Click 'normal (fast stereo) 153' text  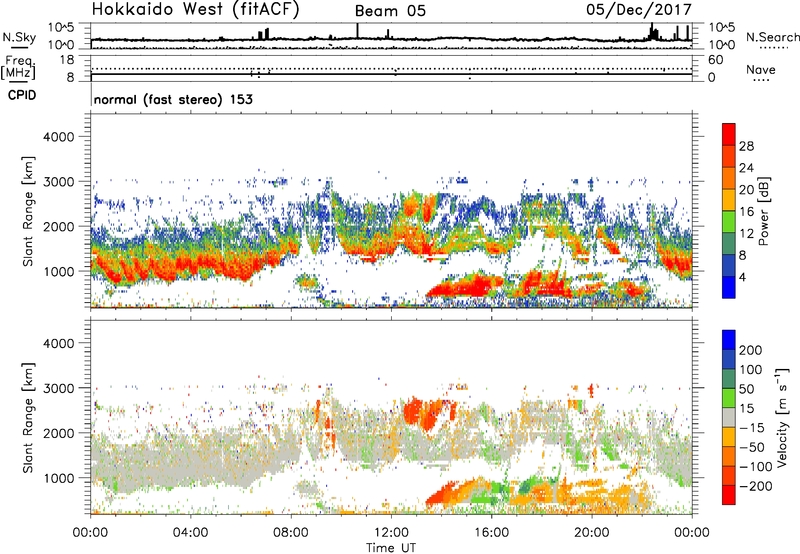point(173,99)
